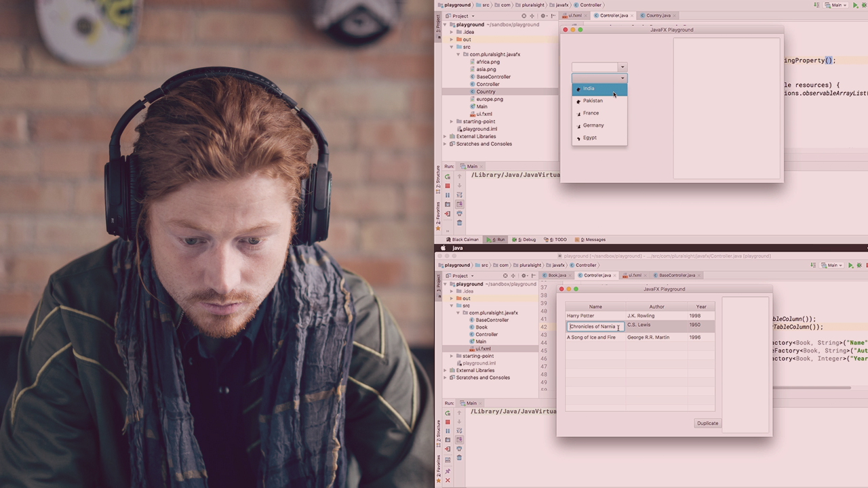
Task: Toggle the TODO tool window
Action: click(558, 239)
